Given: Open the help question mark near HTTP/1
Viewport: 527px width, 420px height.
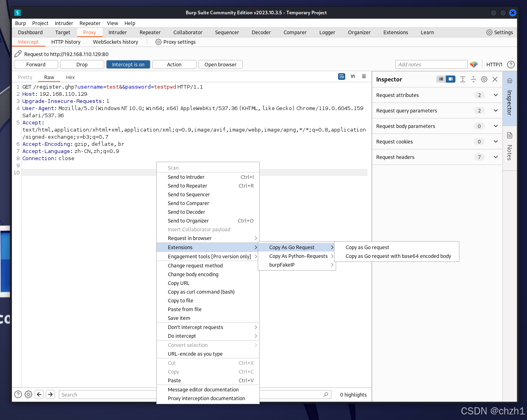Looking at the screenshot, I should [x=511, y=64].
